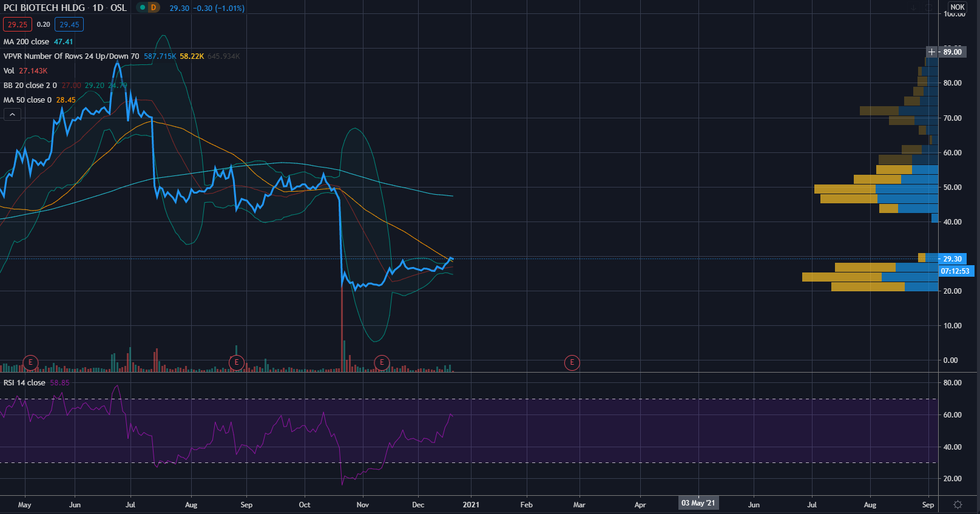Select the VPVR indicator legend label
The height and width of the screenshot is (514, 980).
pos(71,56)
